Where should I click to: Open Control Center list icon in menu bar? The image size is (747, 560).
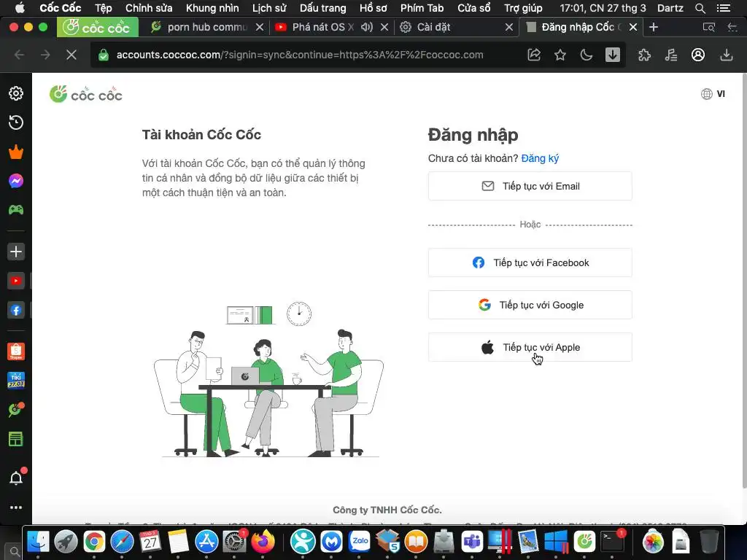[x=724, y=8]
